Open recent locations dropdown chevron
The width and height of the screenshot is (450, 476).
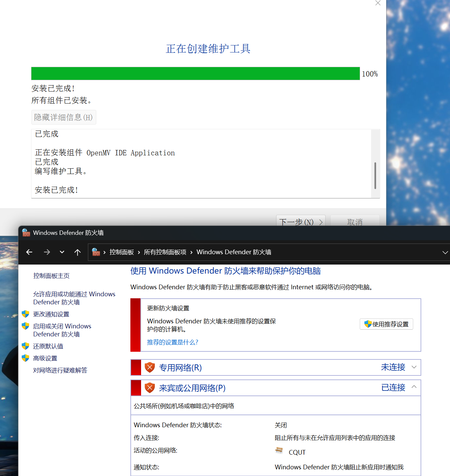coord(62,252)
